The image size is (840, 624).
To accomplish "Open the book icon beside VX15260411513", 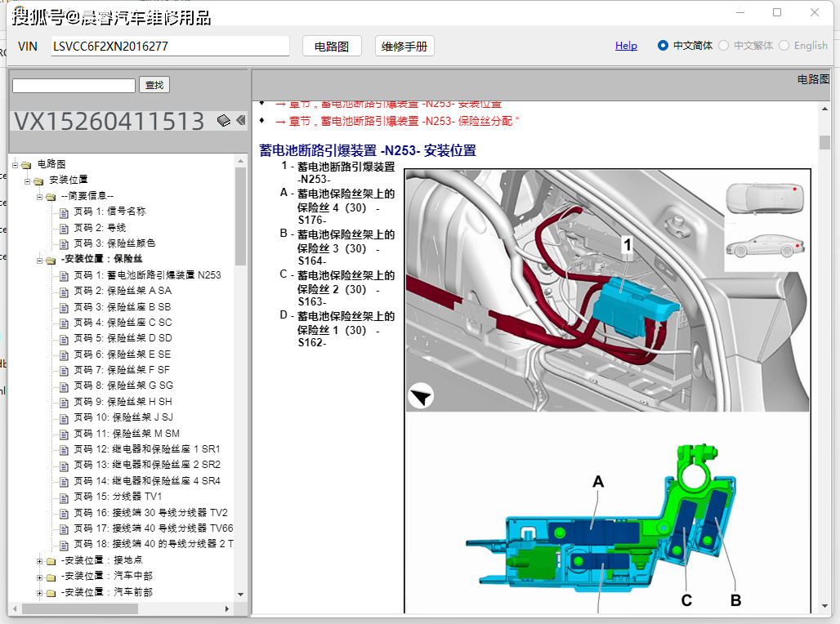I will [221, 119].
